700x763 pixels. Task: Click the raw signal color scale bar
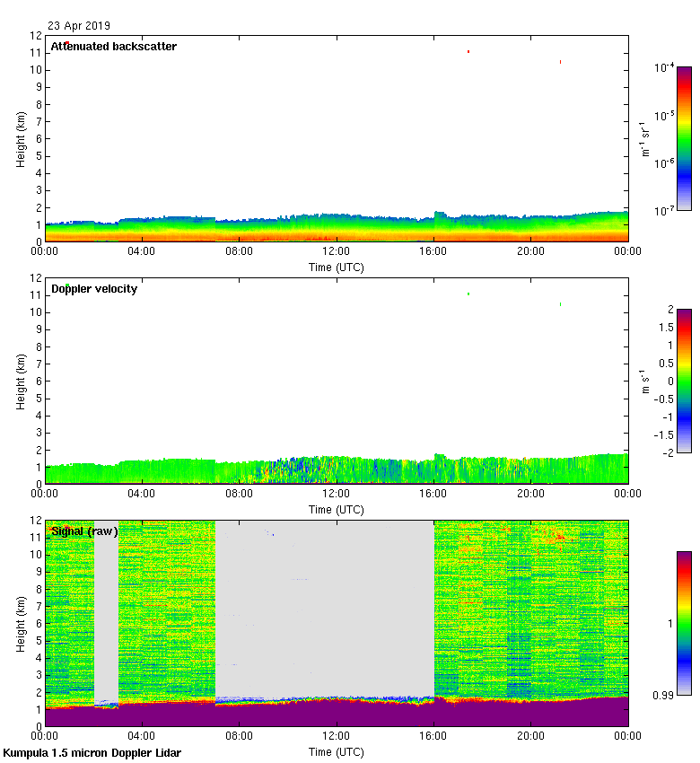tap(684, 623)
